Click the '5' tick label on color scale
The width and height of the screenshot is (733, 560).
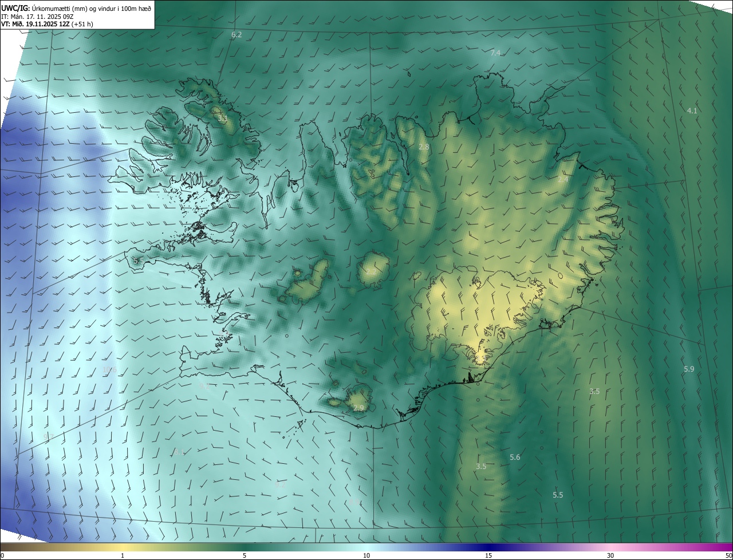[x=245, y=556]
